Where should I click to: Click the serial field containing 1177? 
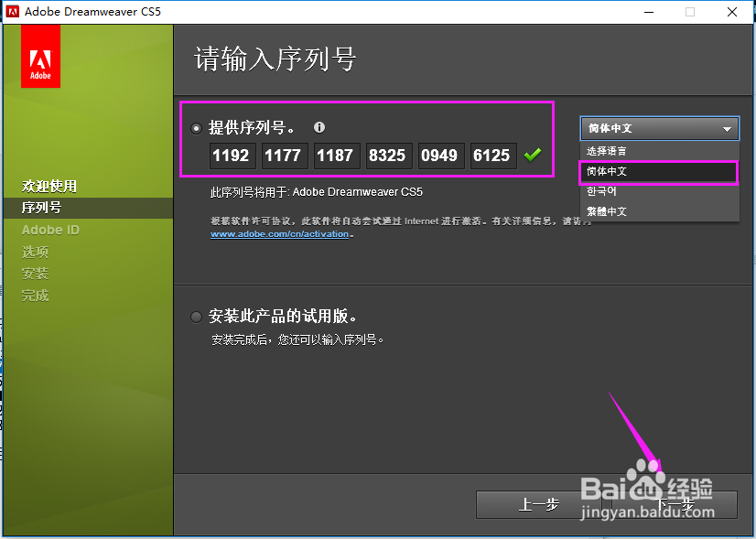click(285, 156)
